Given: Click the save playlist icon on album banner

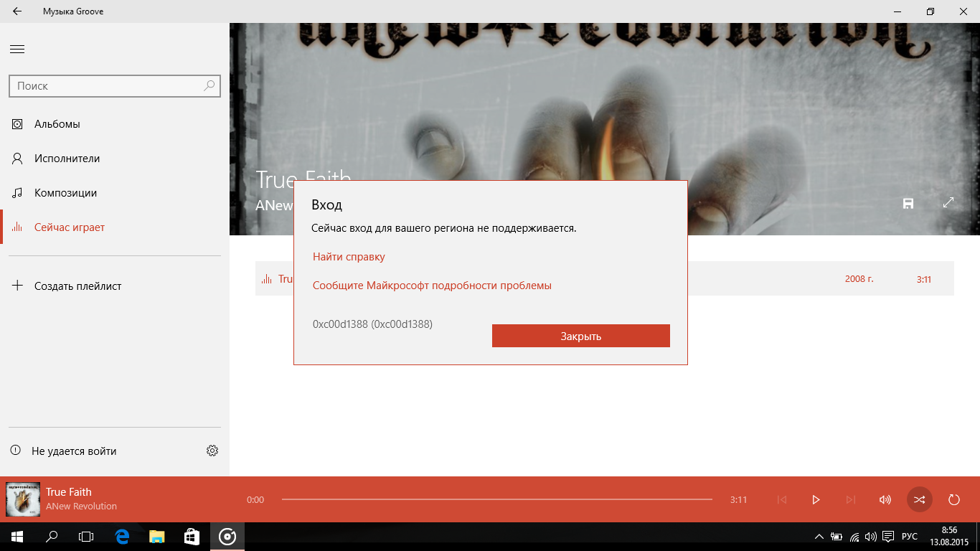Looking at the screenshot, I should point(908,204).
